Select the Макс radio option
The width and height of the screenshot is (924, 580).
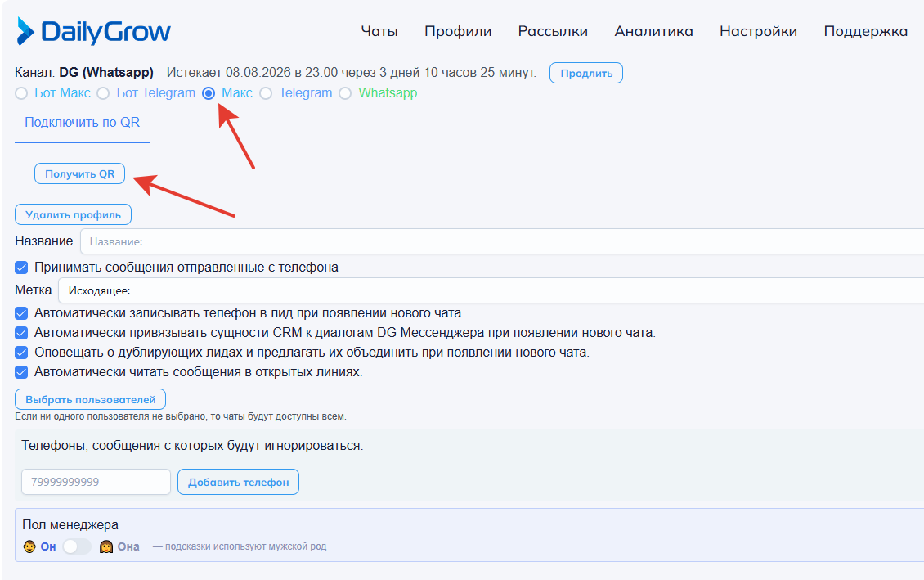coord(209,93)
